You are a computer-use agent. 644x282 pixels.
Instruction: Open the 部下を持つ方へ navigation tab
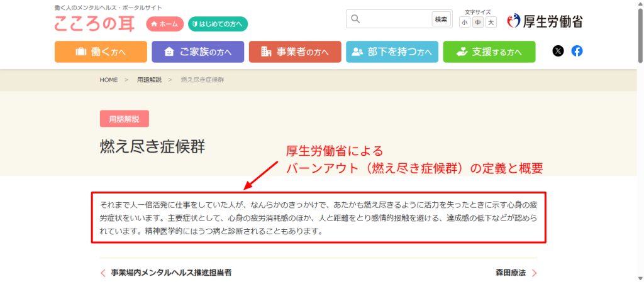tap(392, 52)
